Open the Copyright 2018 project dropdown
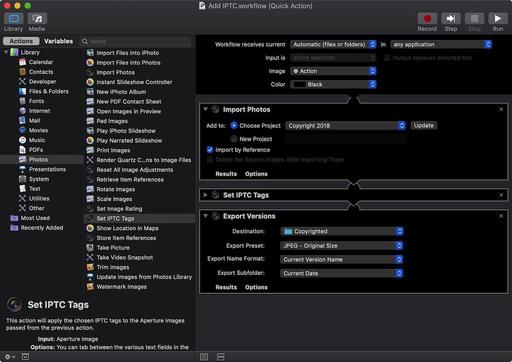The image size is (512, 362). tap(346, 126)
